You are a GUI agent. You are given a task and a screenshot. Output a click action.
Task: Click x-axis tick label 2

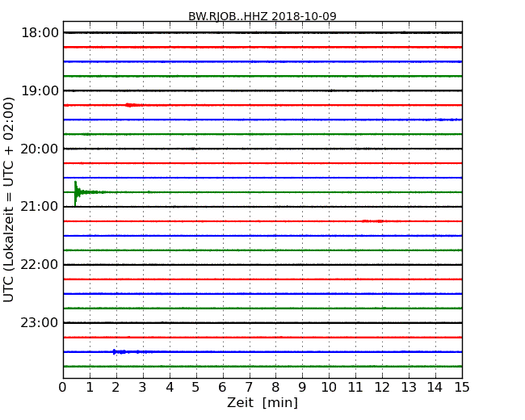(x=115, y=387)
